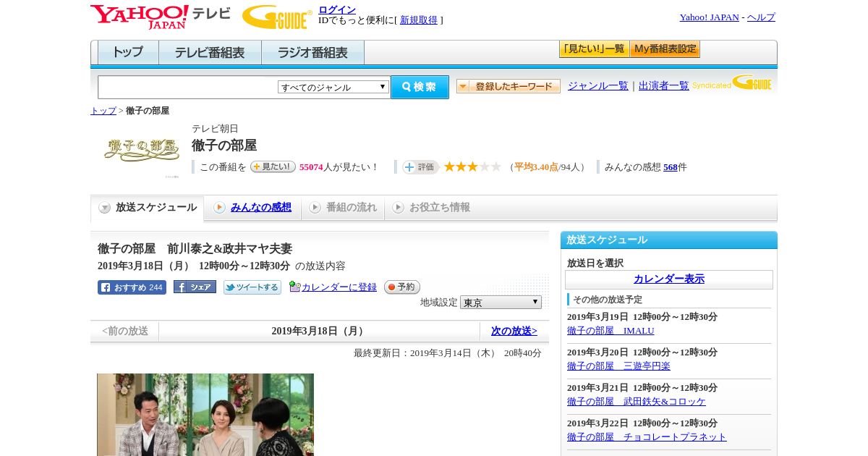The height and width of the screenshot is (456, 868).
Task: Click the トップ breadcrumb link
Action: (x=103, y=111)
